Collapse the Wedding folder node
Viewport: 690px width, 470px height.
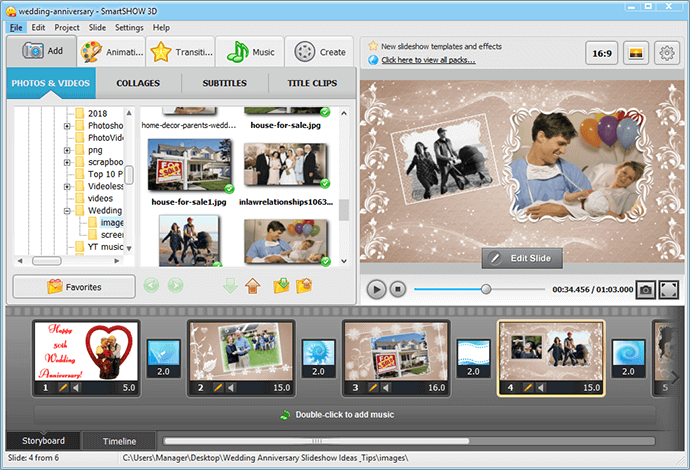(67, 211)
